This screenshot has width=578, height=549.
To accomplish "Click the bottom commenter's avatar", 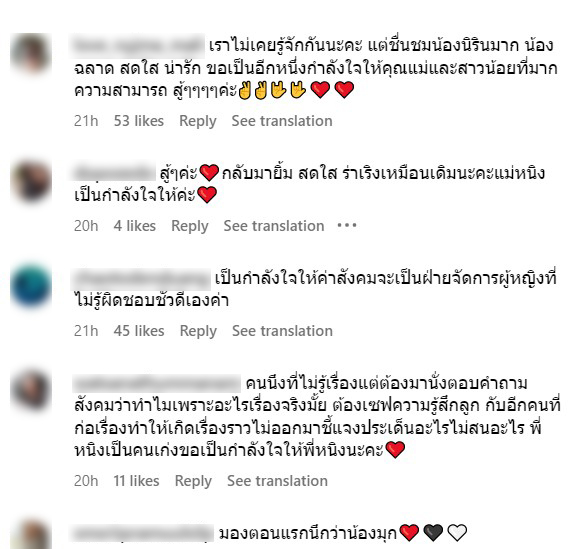I will (31, 535).
